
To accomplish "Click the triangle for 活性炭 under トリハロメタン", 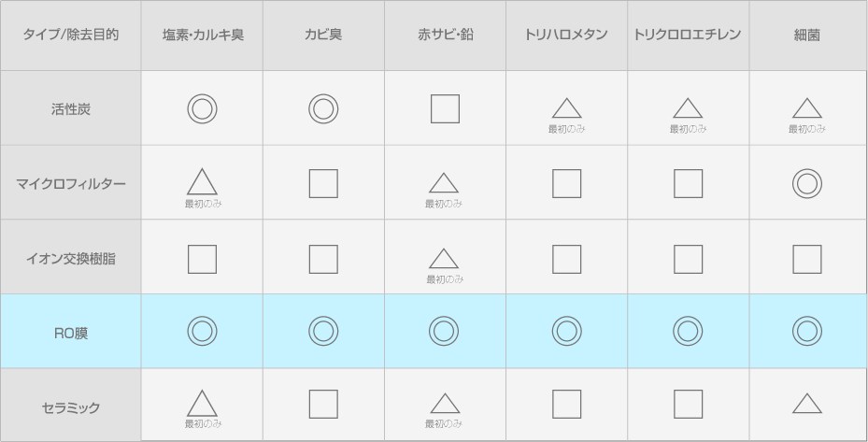I will click(x=566, y=108).
